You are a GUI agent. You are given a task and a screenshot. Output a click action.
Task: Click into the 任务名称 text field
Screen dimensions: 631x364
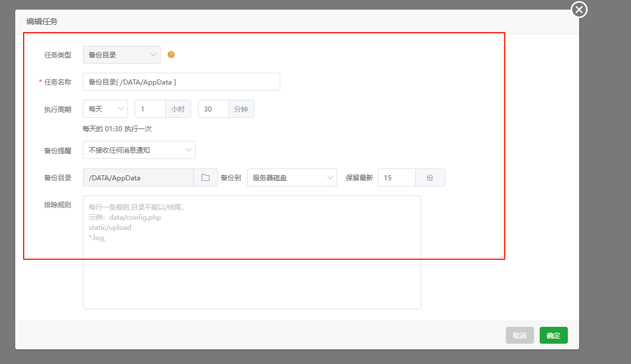pos(181,82)
